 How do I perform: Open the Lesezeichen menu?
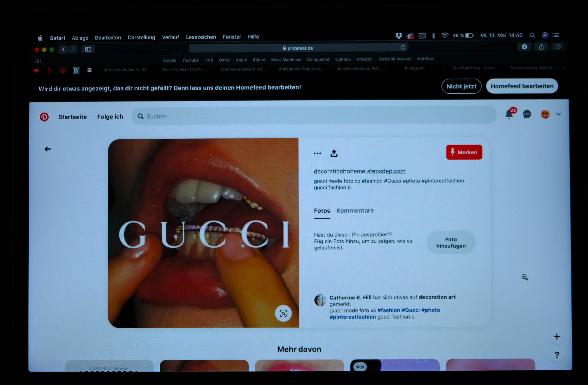pos(201,37)
